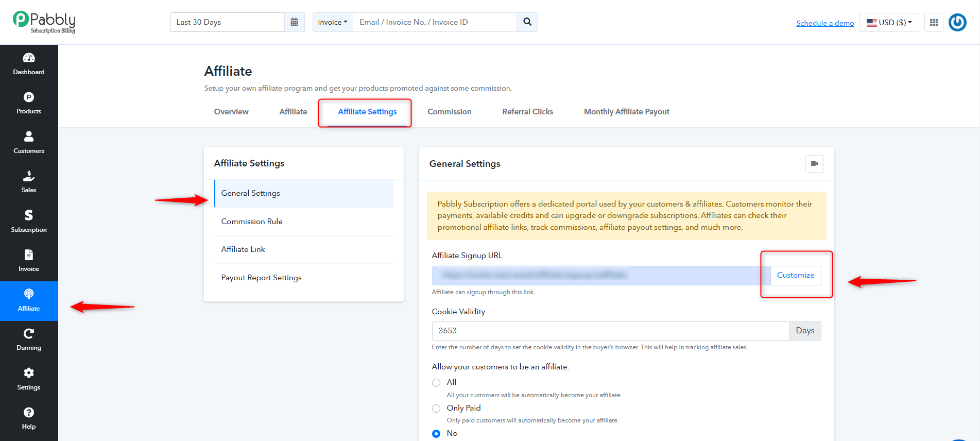Expand the Invoice search type dropdown
The image size is (980, 441).
[333, 22]
